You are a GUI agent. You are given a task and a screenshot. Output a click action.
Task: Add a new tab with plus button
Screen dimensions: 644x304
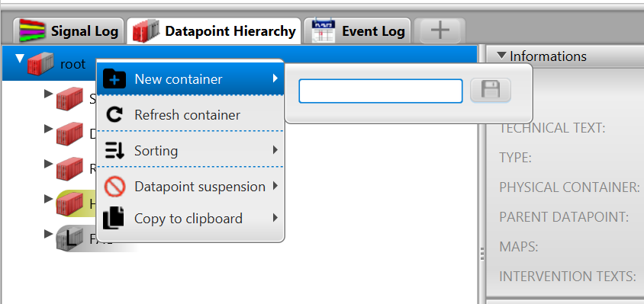point(440,30)
